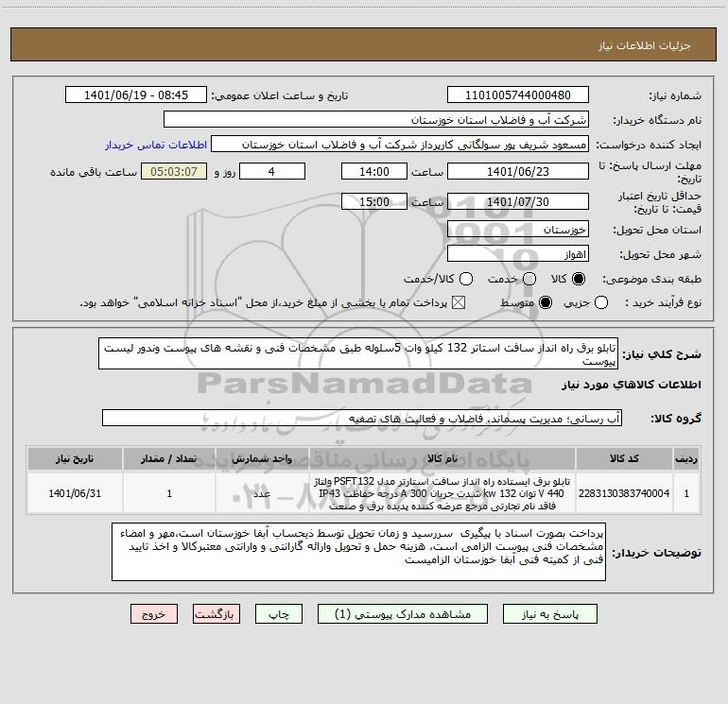
Task: Select the کالا radio button
Action: 579,279
